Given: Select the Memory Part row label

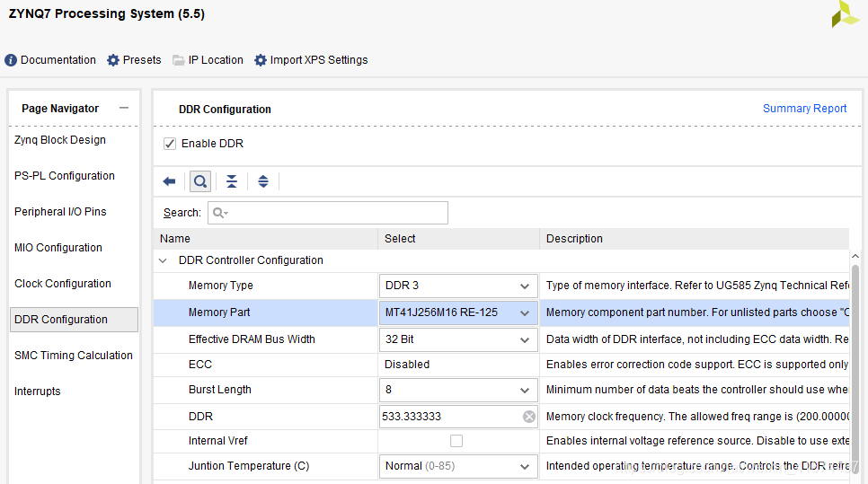Looking at the screenshot, I should click(219, 312).
